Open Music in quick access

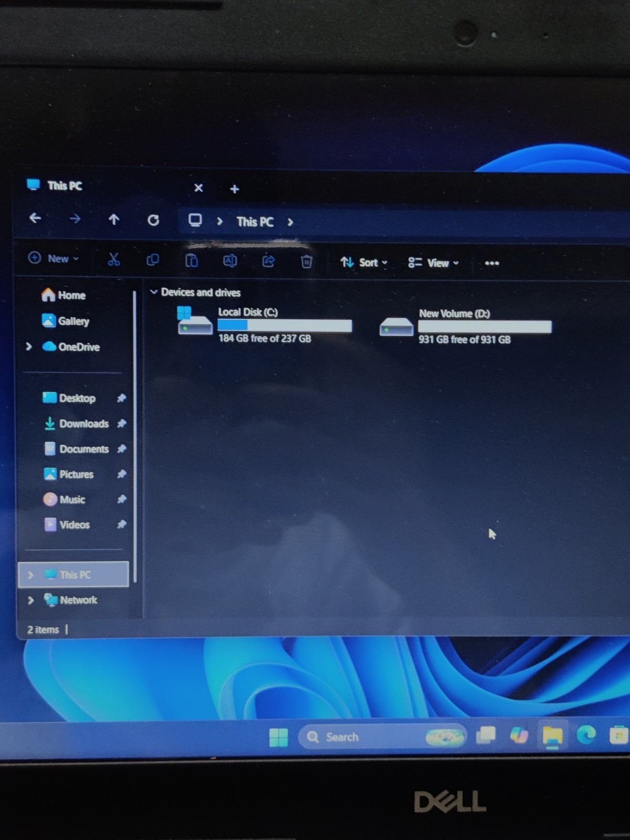65,499
